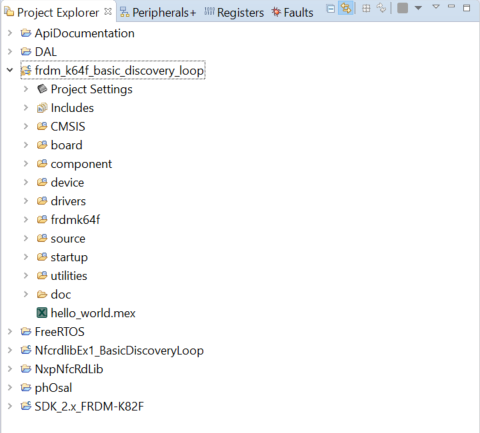This screenshot has height=433, width=480.
Task: Click the board folder icon
Action: tap(42, 145)
